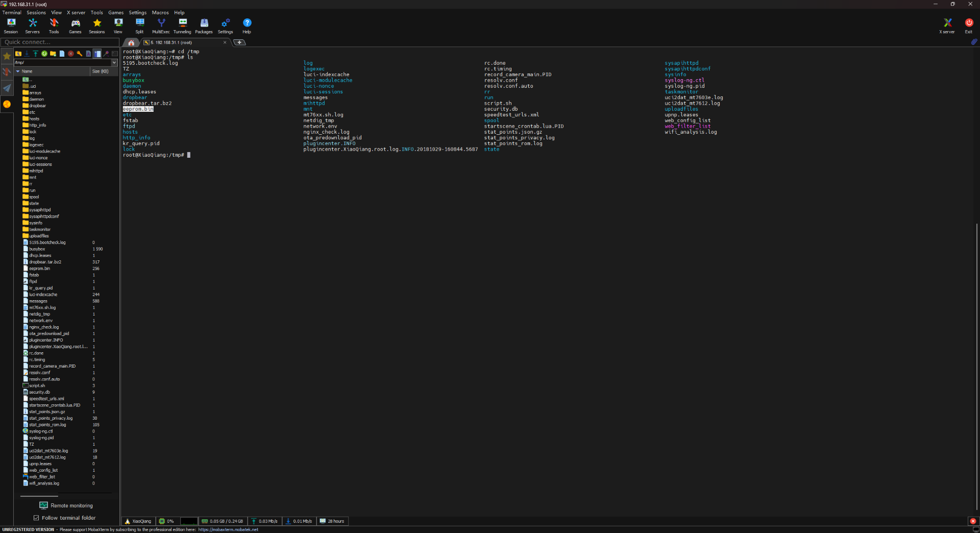Click the Split toolbar icon
The height and width of the screenshot is (533, 980).
coord(139,26)
